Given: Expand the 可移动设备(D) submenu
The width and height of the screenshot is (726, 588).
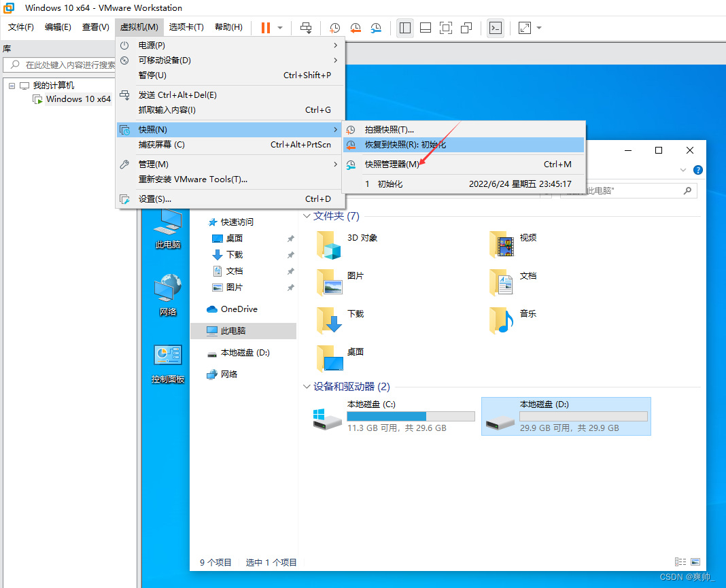Looking at the screenshot, I should coord(230,60).
